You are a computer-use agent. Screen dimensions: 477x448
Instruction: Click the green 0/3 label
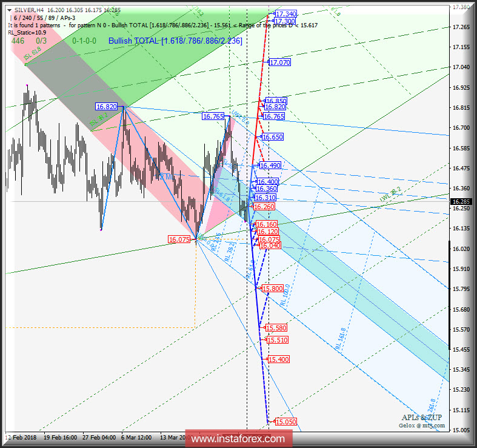[41, 41]
